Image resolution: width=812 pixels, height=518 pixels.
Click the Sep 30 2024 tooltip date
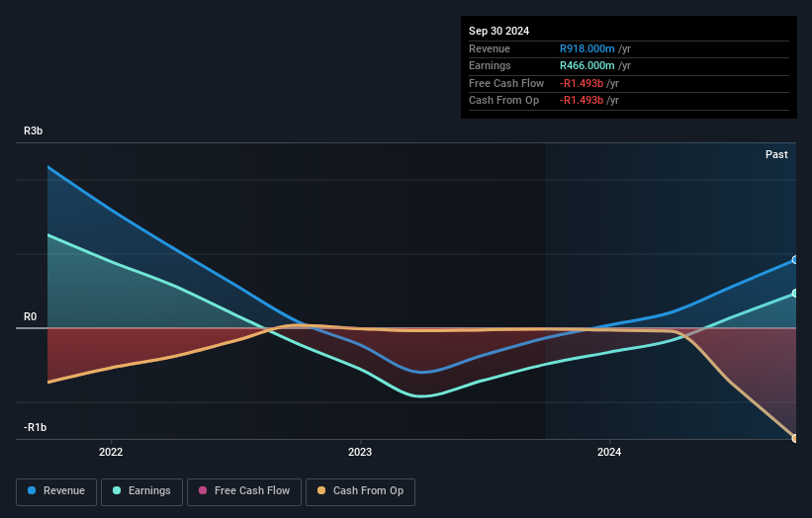498,31
